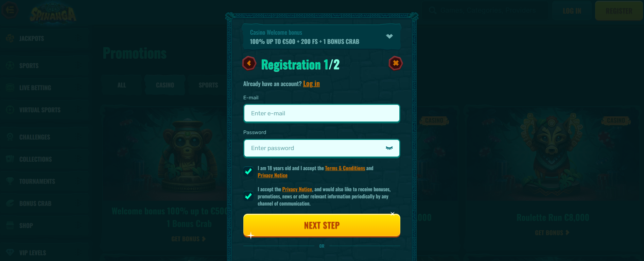Screen dimensions: 644x261
Task: Click the Bonus Crab icon in sidebar
Action: pyautogui.click(x=10, y=203)
